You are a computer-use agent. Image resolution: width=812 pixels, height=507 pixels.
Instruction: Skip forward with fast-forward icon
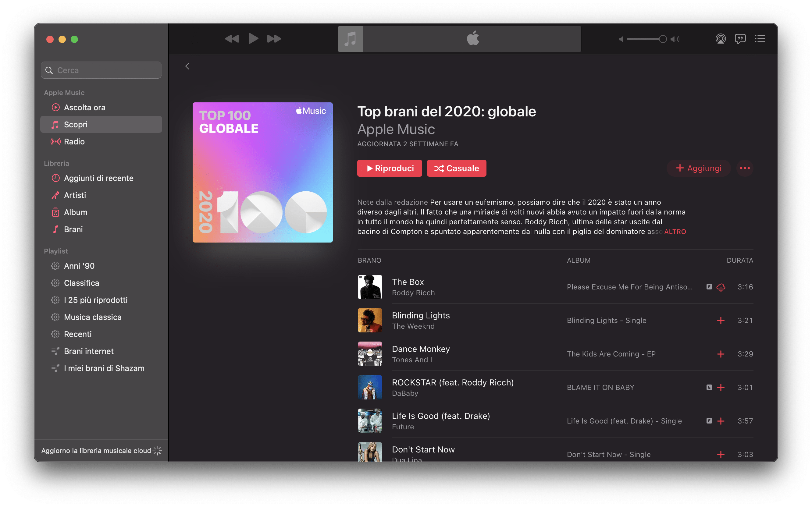(x=274, y=39)
